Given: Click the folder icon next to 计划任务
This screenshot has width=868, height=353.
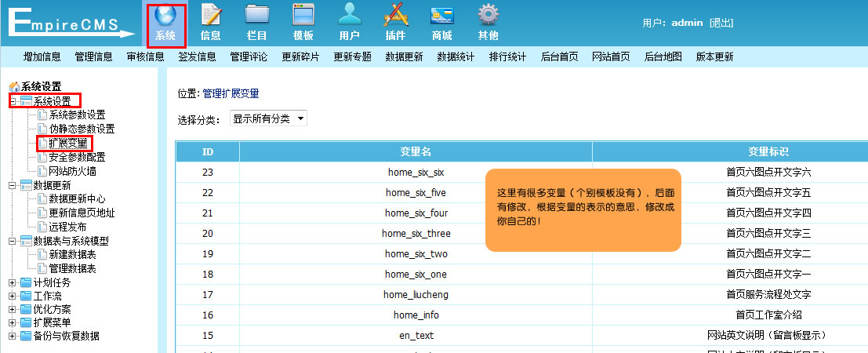Looking at the screenshot, I should pyautogui.click(x=26, y=282).
